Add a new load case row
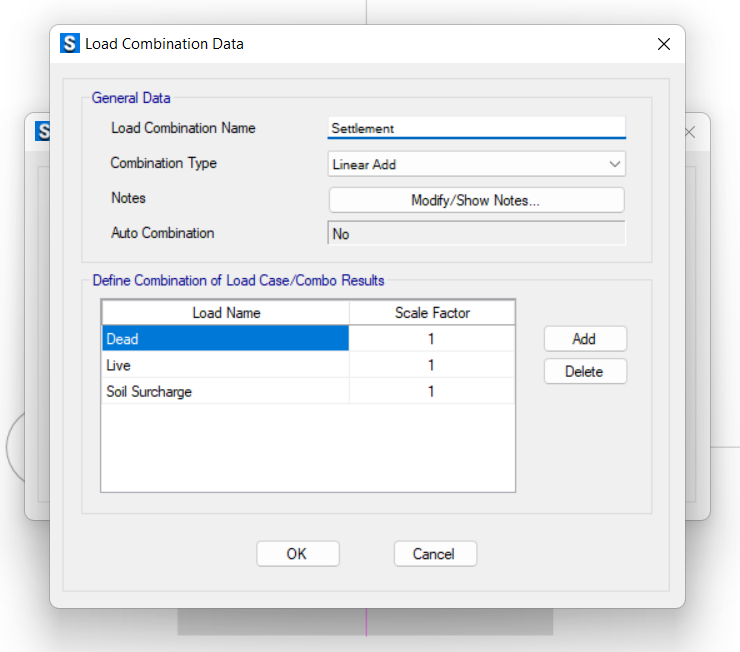740x652 pixels. [x=585, y=339]
